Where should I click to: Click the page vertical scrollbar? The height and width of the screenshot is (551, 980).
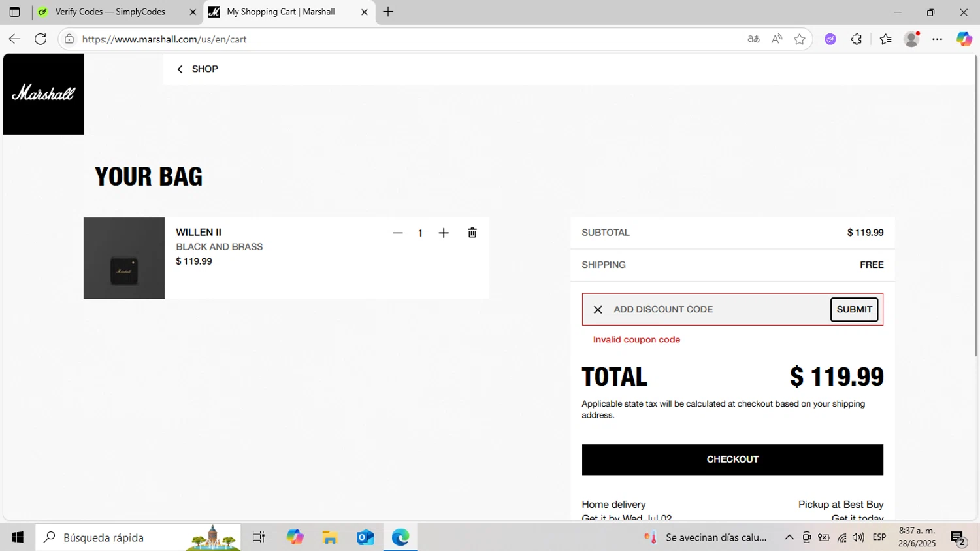point(977,206)
